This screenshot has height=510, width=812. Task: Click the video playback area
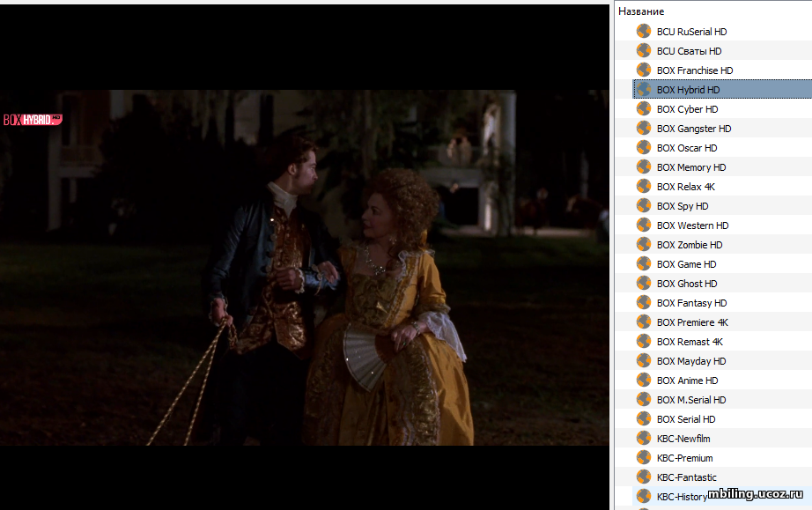click(x=305, y=268)
